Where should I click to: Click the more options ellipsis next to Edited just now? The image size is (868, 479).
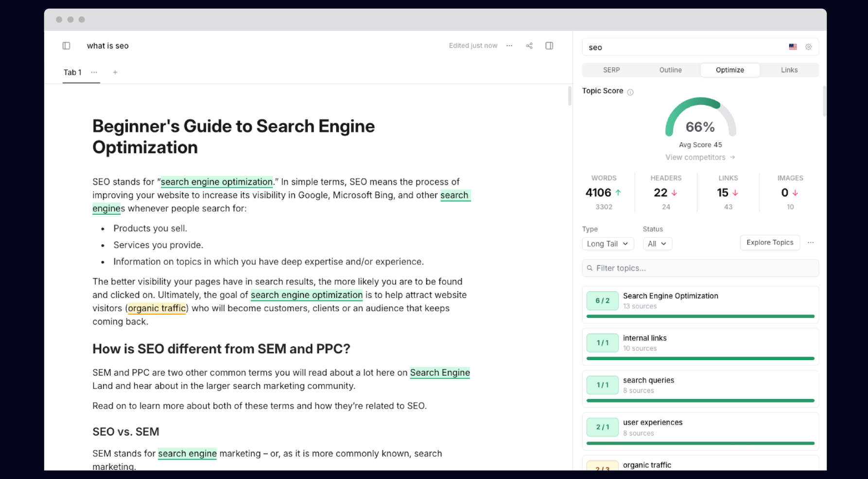(509, 45)
